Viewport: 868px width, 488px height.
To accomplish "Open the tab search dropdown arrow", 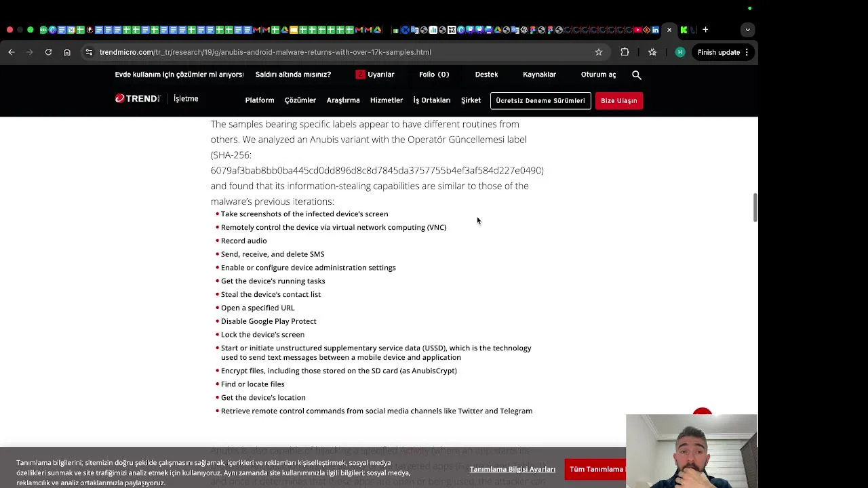I will click(x=747, y=30).
